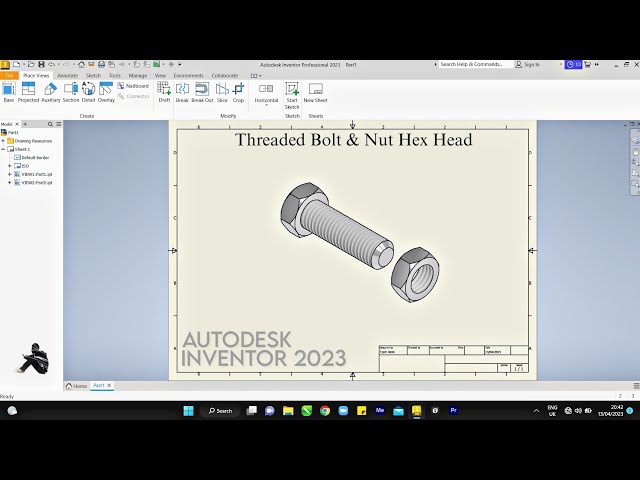The image size is (640, 480).
Task: Switch to the Sketch ribbon tab
Action: point(93,76)
